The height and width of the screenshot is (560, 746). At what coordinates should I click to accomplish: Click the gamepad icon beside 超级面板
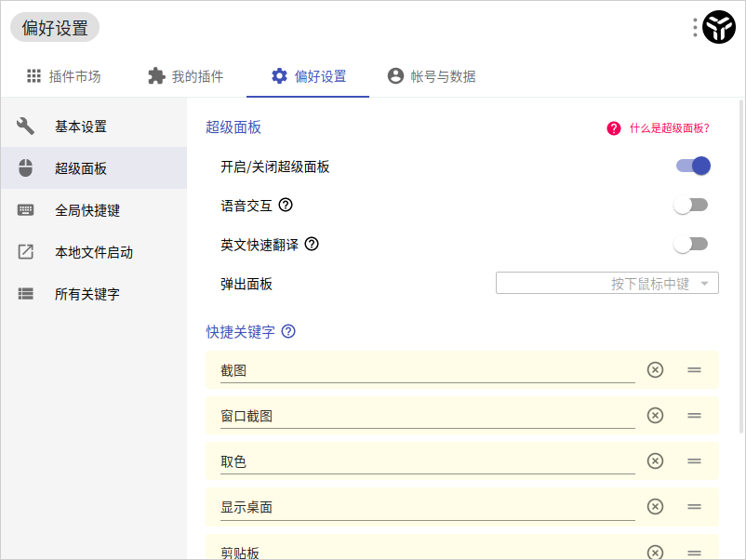25,167
